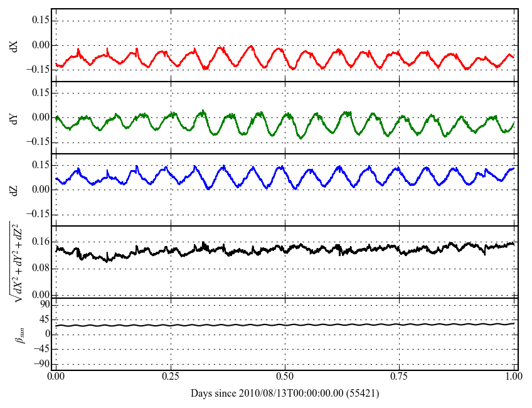
Task: Click the 90 tick label in beta sun panel
Action: tap(43, 304)
